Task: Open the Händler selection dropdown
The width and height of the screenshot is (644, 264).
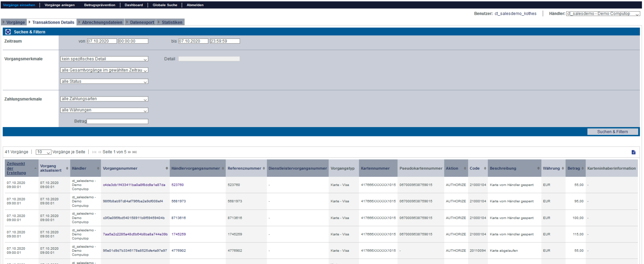Action: (603, 14)
